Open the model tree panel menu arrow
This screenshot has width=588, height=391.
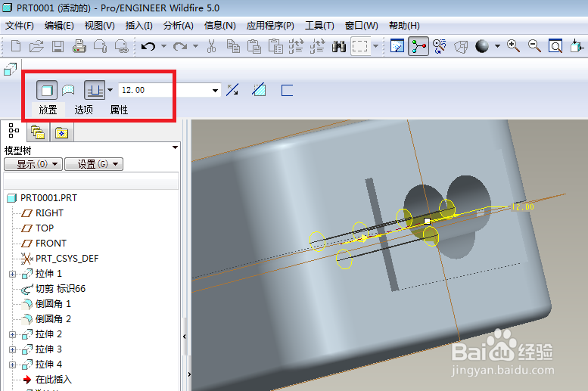(175, 147)
